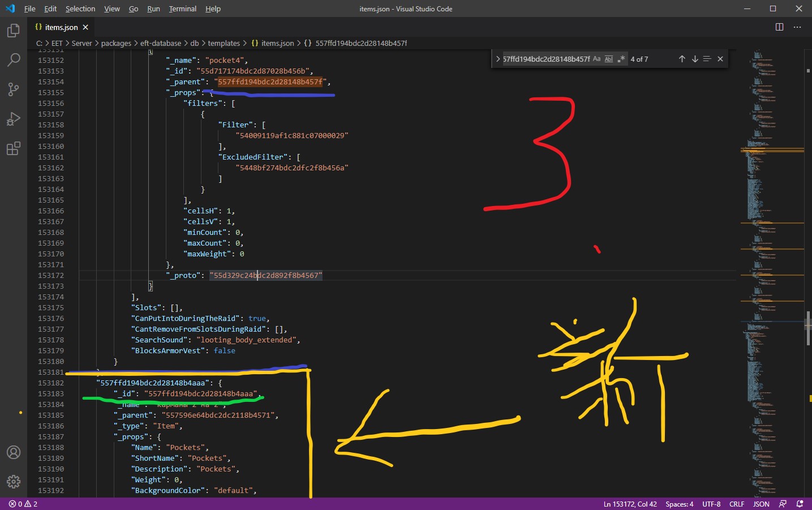Click the "4 of 7" match count
Screen dimensions: 812x510
639,59
